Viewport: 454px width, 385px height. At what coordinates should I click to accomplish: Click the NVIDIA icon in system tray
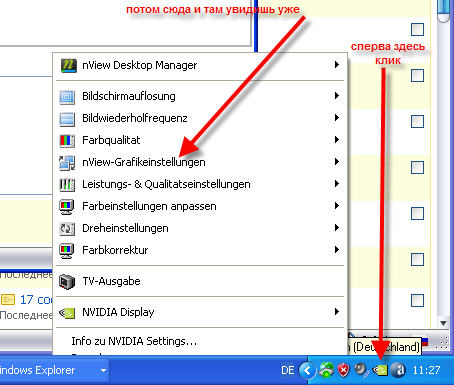coord(380,370)
